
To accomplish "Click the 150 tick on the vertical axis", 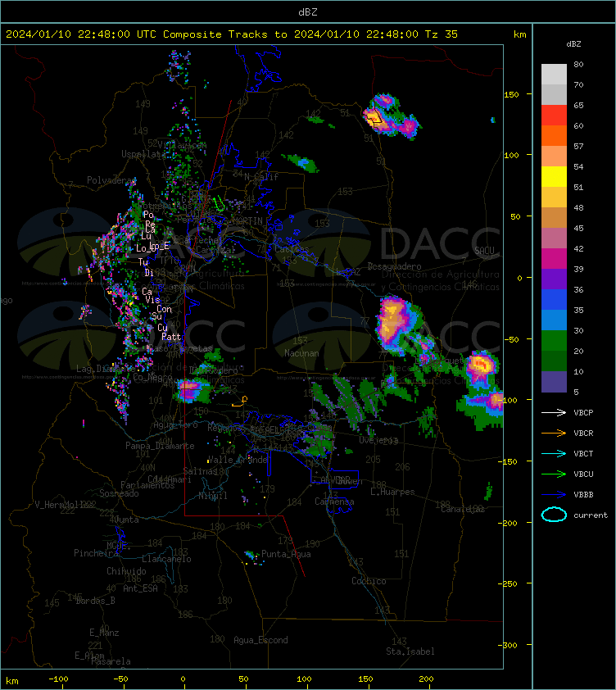I will [x=511, y=94].
